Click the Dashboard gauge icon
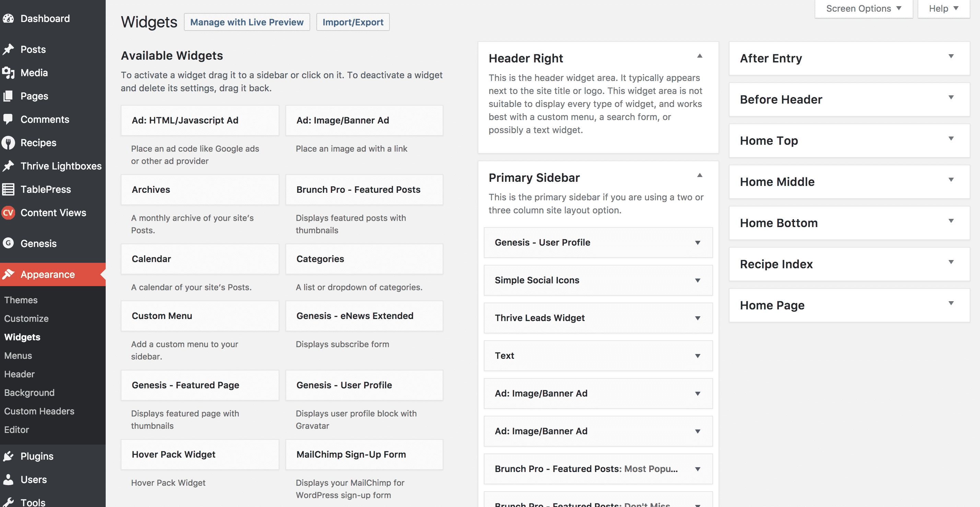 [8, 18]
